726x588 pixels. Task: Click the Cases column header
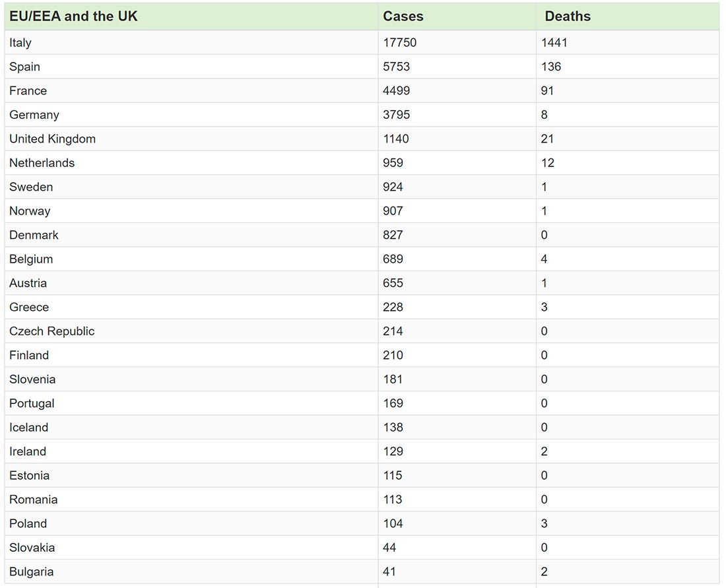[x=399, y=16]
